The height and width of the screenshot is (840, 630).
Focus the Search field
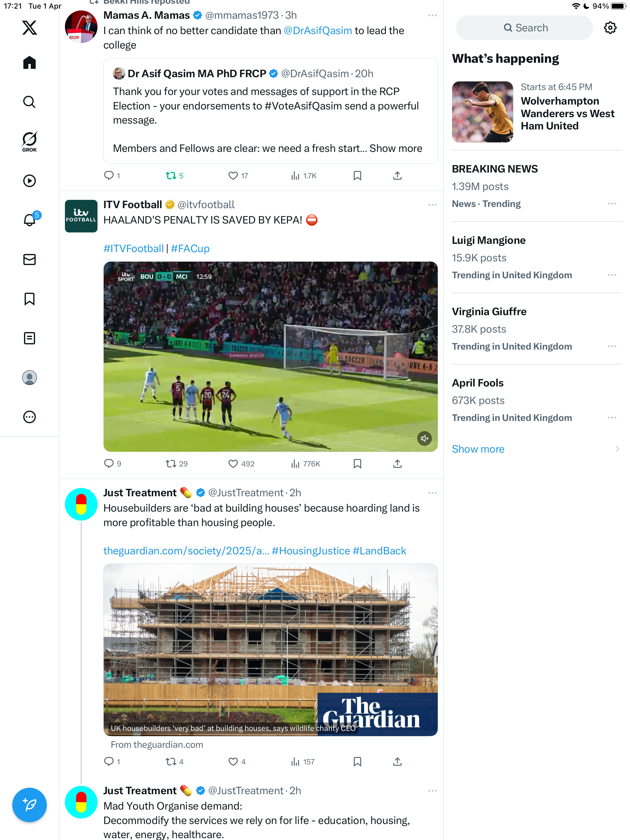(524, 28)
